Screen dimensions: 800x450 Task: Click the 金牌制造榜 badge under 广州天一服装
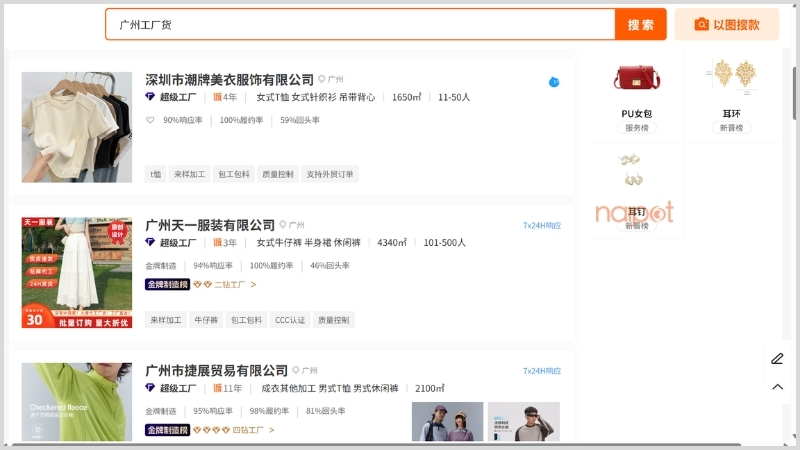167,285
